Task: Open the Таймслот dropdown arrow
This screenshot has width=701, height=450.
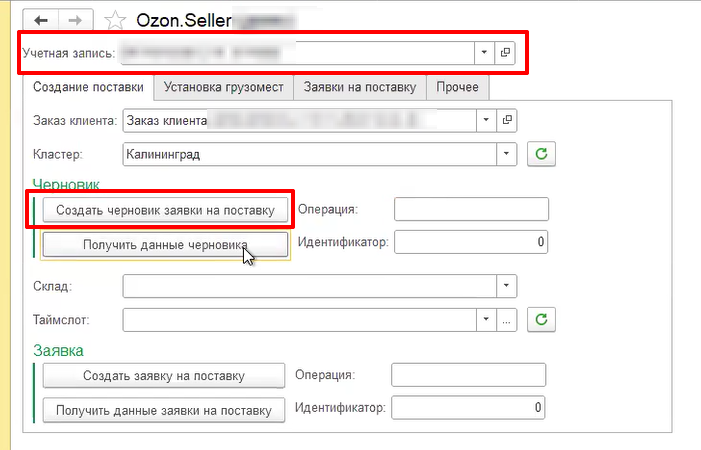Action: tap(486, 320)
